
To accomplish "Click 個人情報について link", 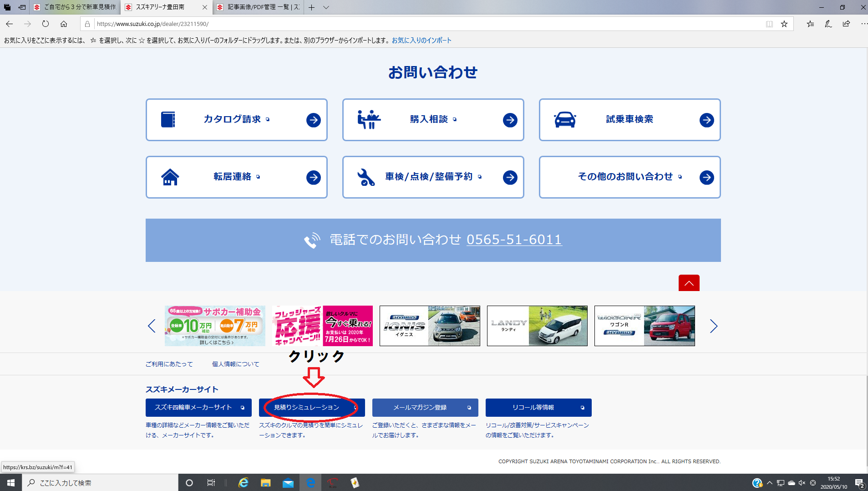I will (236, 364).
